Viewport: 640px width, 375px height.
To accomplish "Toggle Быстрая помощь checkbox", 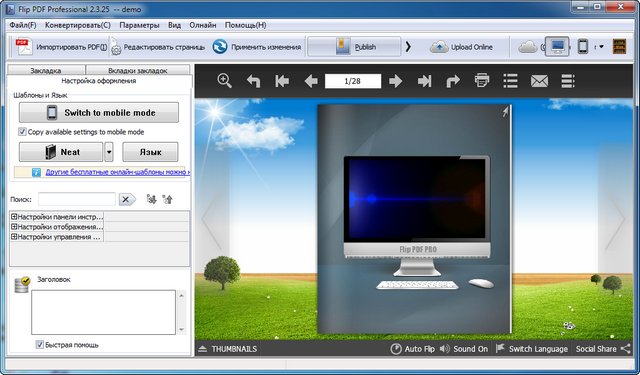I will pos(40,345).
